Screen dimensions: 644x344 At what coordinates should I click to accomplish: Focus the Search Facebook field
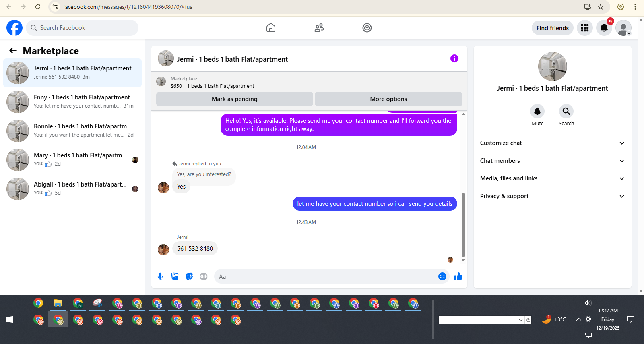(x=82, y=28)
